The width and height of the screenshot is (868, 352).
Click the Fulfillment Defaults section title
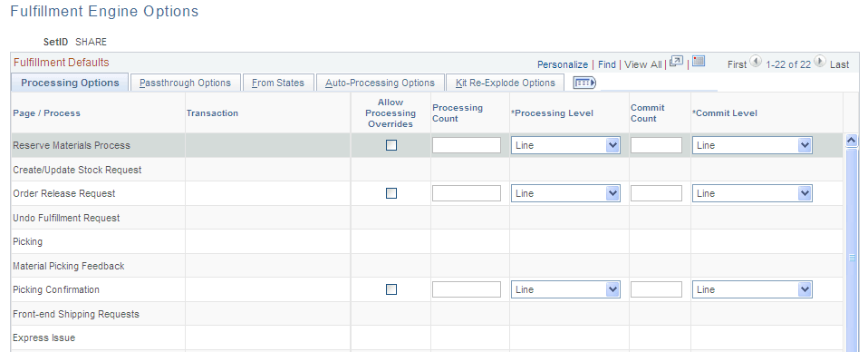coord(62,62)
